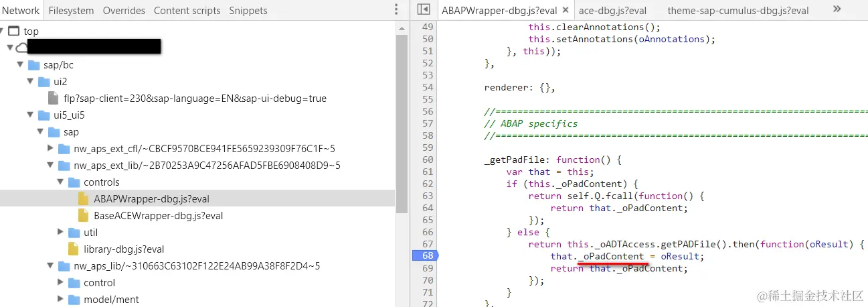Collapse the redacted domain cloud node
The width and height of the screenshot is (868, 307).
pyautogui.click(x=9, y=48)
